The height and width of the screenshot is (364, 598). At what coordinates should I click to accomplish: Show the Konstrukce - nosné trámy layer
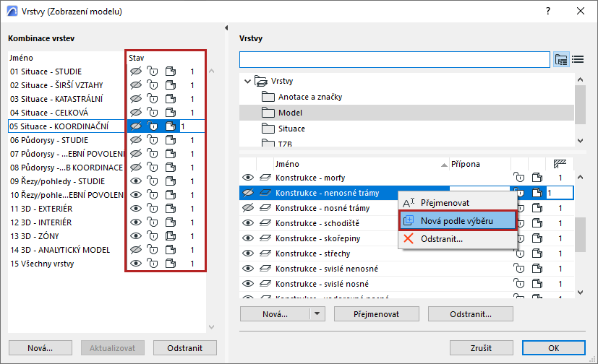[x=248, y=208]
